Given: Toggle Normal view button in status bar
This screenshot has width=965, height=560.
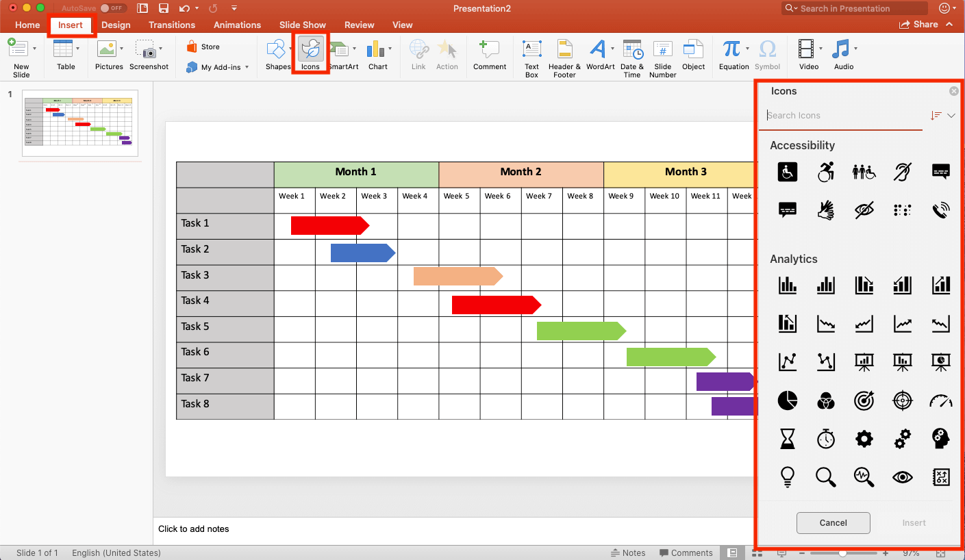Looking at the screenshot, I should [x=733, y=553].
